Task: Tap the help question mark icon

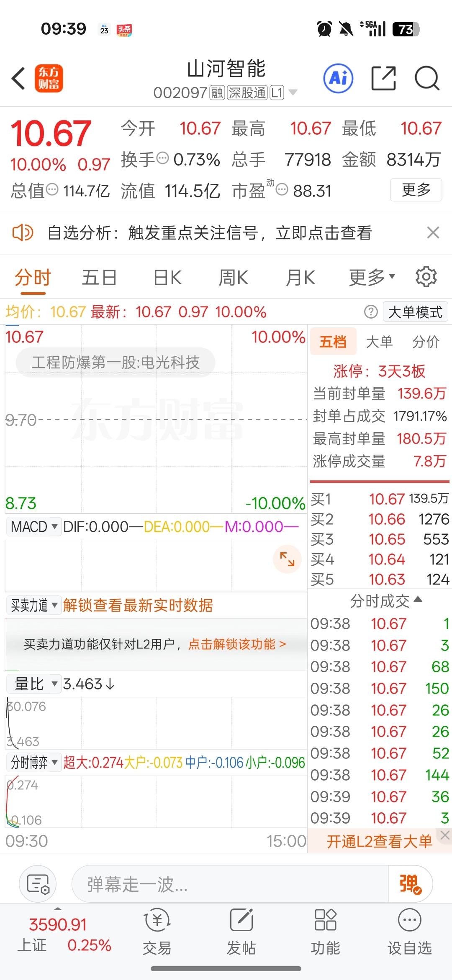Action: [x=371, y=312]
